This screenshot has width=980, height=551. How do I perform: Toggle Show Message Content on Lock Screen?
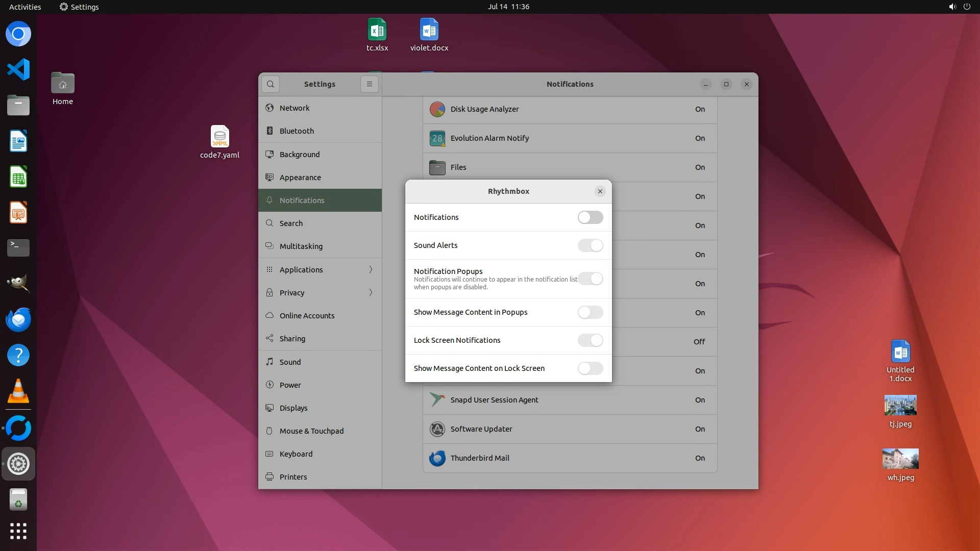[590, 368]
